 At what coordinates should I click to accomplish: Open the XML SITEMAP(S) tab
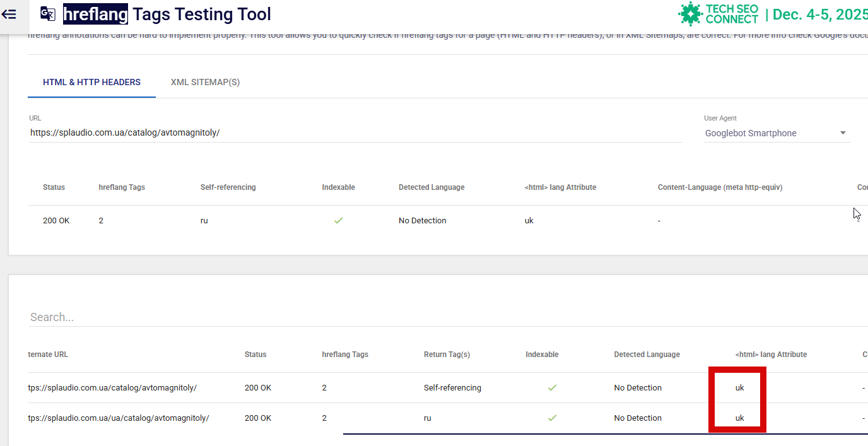205,82
